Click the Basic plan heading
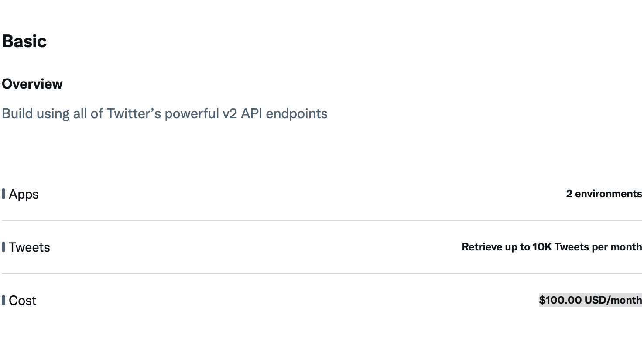The height and width of the screenshot is (356, 644). pos(24,41)
